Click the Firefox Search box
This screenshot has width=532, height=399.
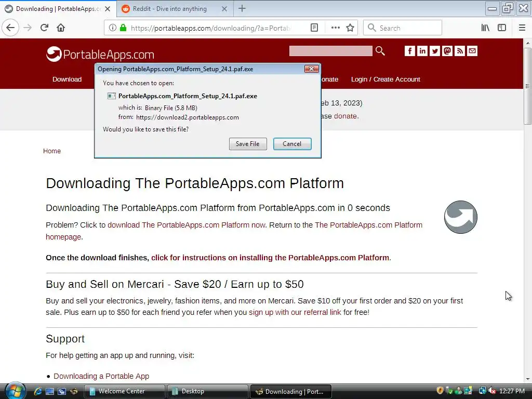pyautogui.click(x=403, y=28)
